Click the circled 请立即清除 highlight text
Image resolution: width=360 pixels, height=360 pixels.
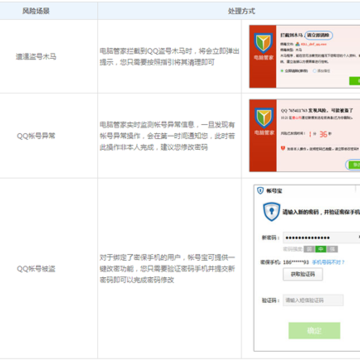pos(319,35)
